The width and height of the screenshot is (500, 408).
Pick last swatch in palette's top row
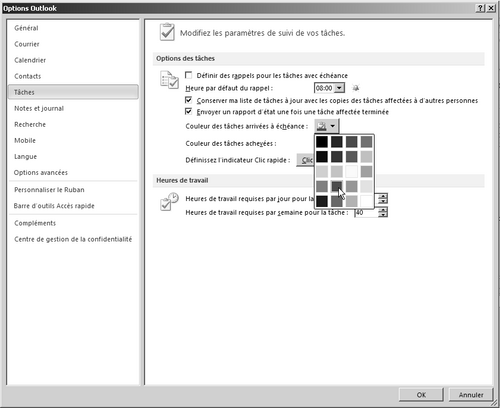[366, 142]
